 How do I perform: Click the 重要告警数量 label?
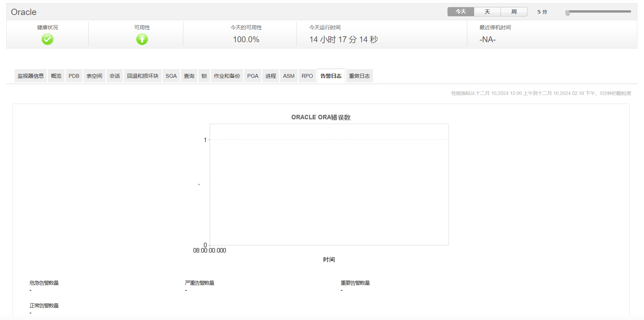pyautogui.click(x=356, y=283)
